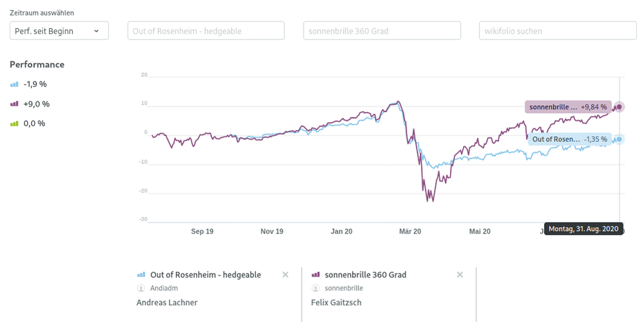Image resolution: width=644 pixels, height=322 pixels.
Task: Click purple bar icon beside +9,0 %
Action: pos(14,104)
